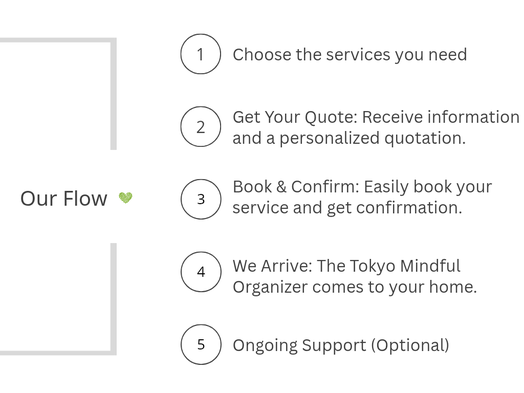Viewport: 524px width, 393px height.
Task: Select the circled number 2 step icon
Action: 201,126
